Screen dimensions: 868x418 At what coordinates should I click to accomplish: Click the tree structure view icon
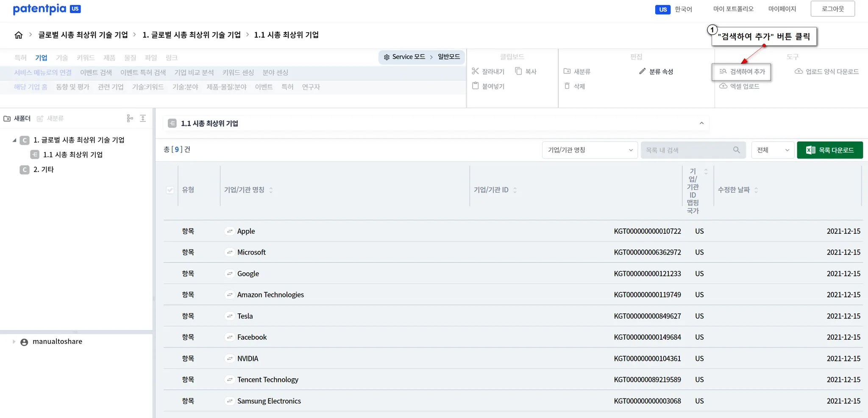tap(130, 119)
